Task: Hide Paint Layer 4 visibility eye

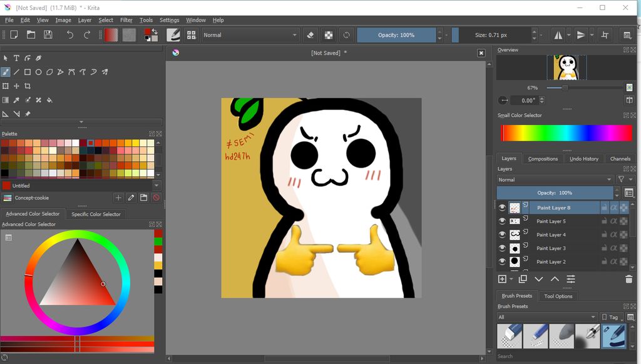Action: (x=502, y=235)
